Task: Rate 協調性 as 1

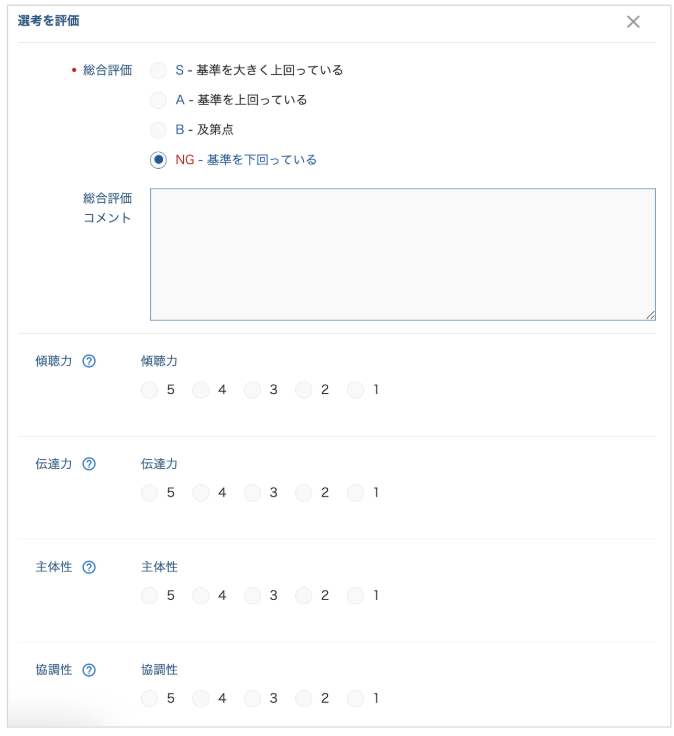Action: [x=355, y=698]
